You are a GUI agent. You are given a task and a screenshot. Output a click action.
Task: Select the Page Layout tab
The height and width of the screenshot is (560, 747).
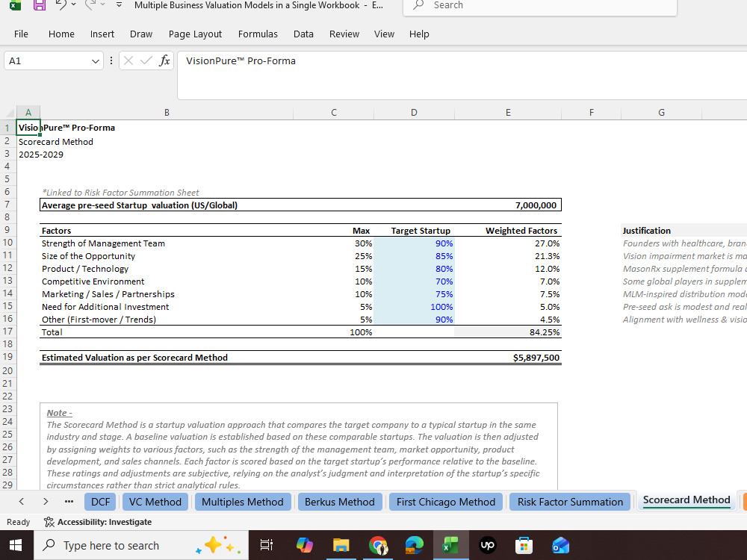[195, 34]
